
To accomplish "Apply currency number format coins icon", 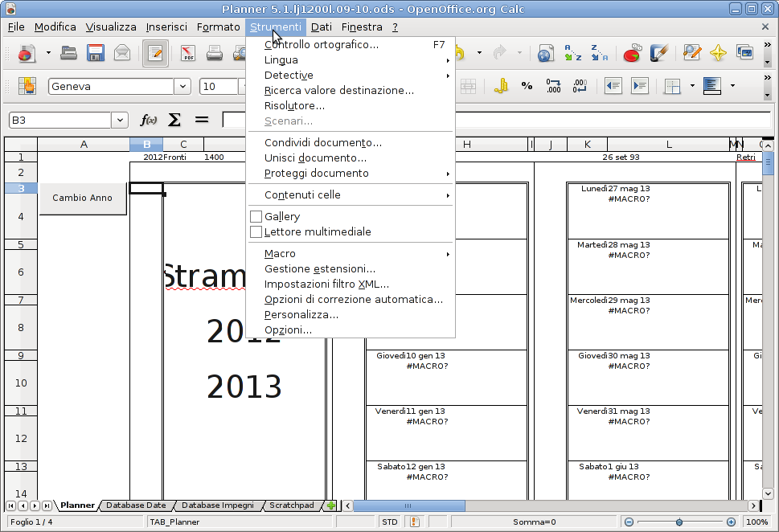I will click(501, 86).
